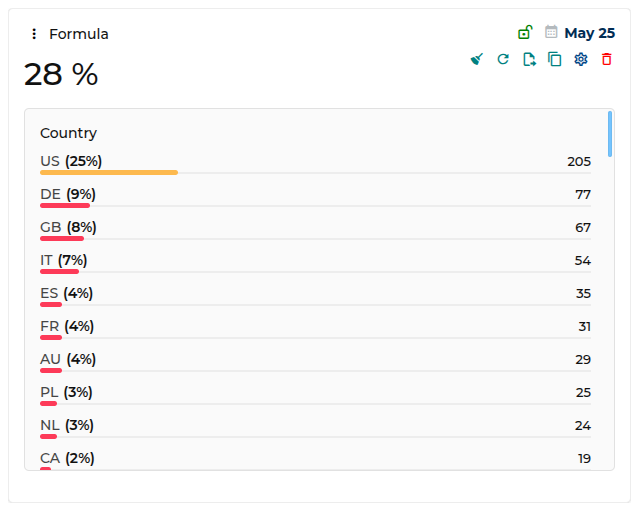Click the 28 % formula value
This screenshot has height=511, width=637.
point(61,74)
